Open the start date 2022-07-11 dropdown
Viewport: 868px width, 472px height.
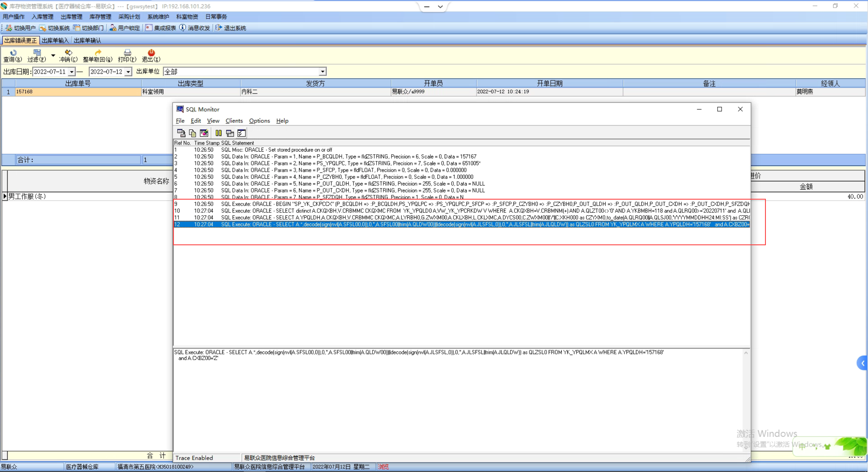[71, 72]
